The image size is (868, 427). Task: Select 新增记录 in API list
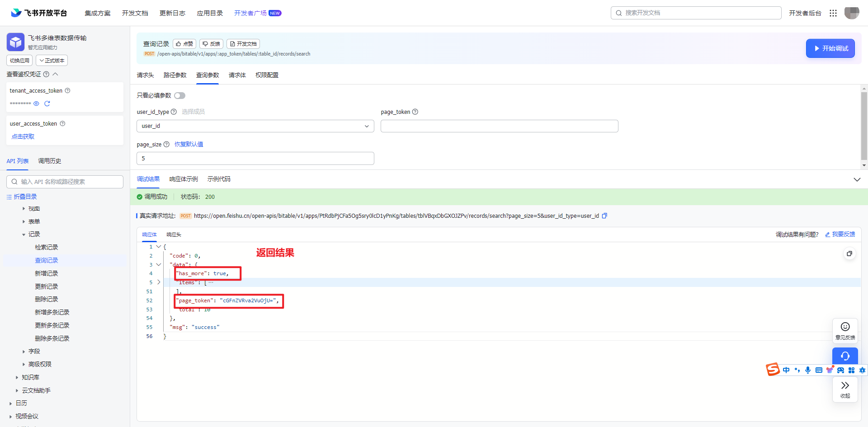tap(47, 273)
